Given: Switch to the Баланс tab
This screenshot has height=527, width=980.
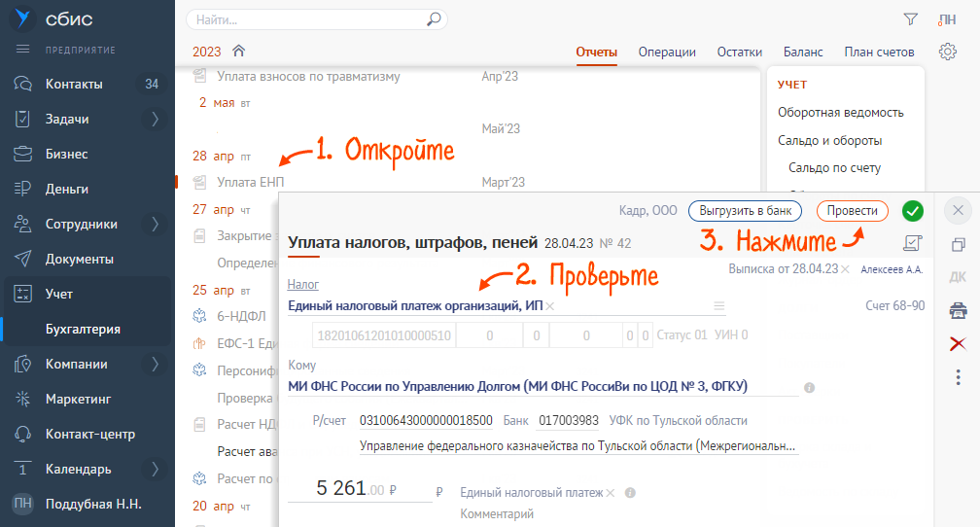Looking at the screenshot, I should 803,53.
